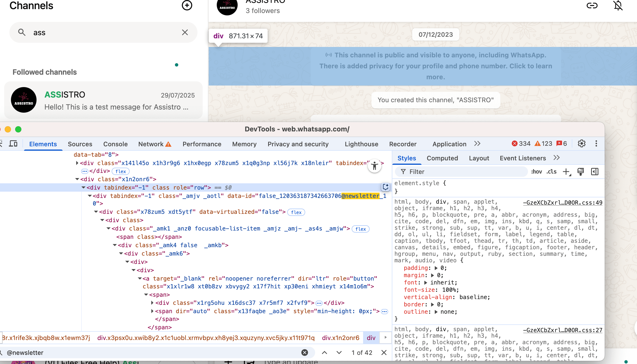Collapse the _amjv _aotl div node
Image resolution: width=637 pixels, height=364 pixels.
pos(90,196)
